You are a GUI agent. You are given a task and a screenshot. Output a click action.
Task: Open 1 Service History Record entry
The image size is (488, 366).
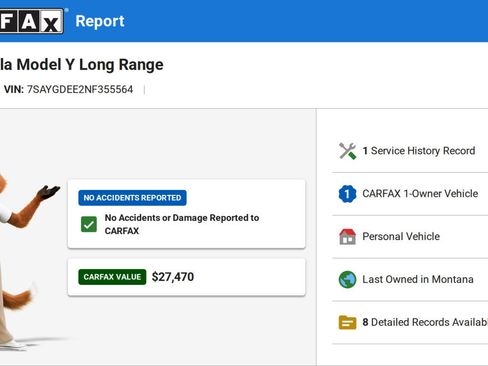(410, 151)
